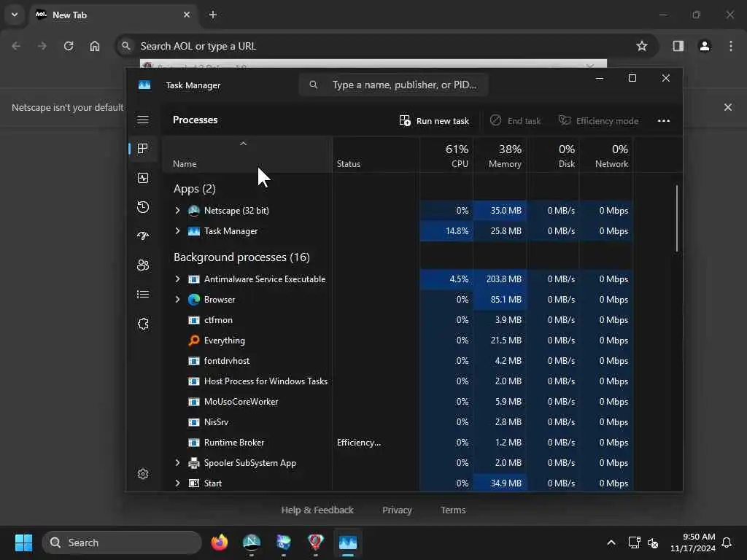Open the Windows Start button
This screenshot has width=747, height=560.
23,542
